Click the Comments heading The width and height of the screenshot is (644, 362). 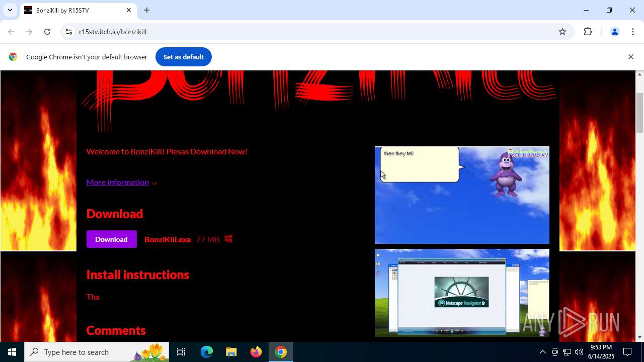click(x=116, y=330)
